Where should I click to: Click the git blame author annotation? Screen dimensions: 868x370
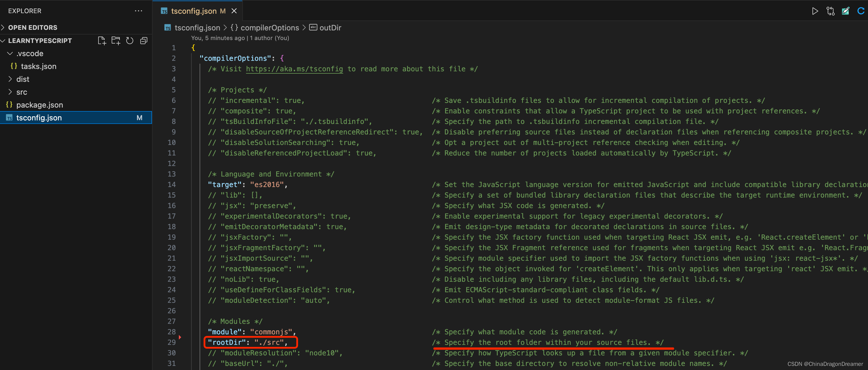(240, 38)
